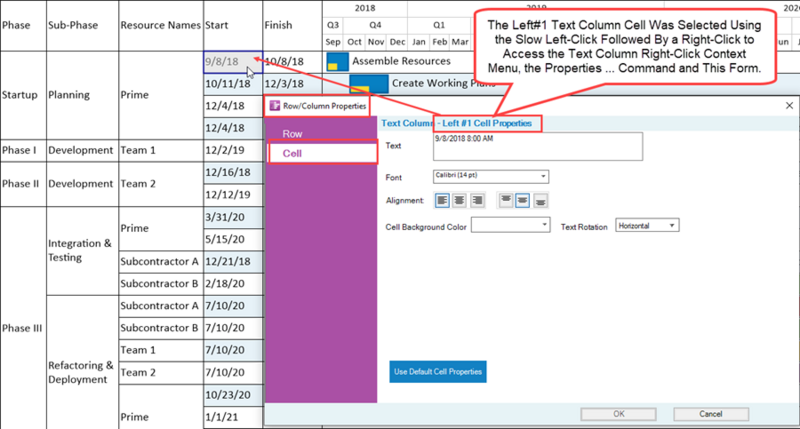
Task: Click the Jan month label in timescale
Action: point(418,42)
